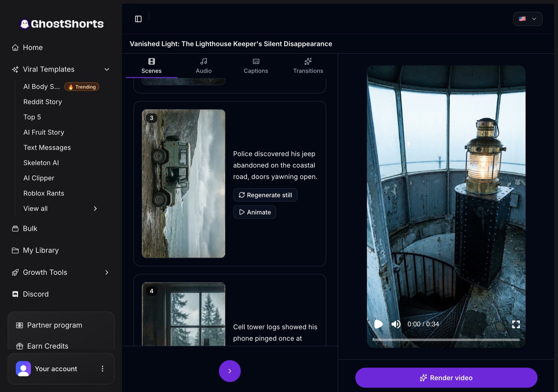Click the 0:00 / 0:34 time display
The image size is (558, 392).
pyautogui.click(x=423, y=324)
